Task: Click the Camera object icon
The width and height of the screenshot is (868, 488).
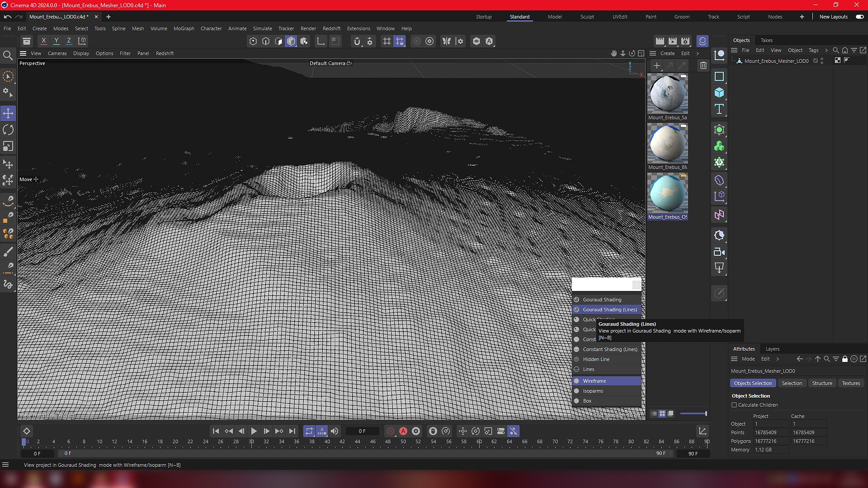Action: (719, 252)
